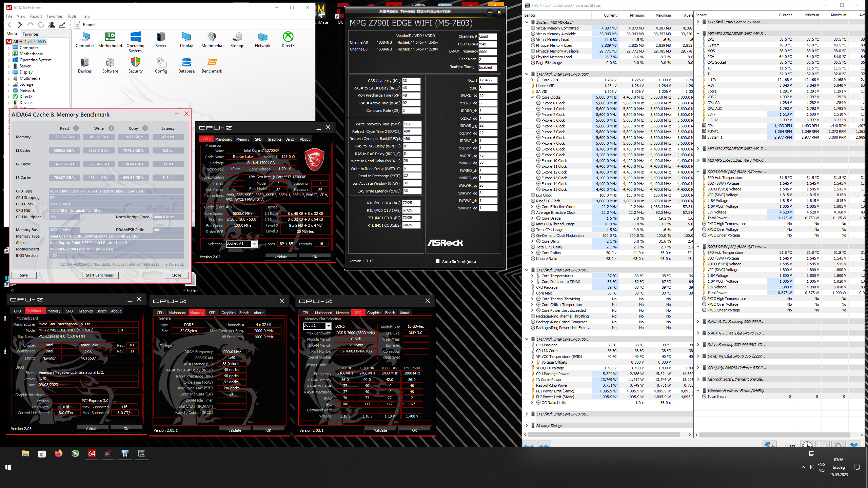Click the tREFI value field

pos(488,80)
